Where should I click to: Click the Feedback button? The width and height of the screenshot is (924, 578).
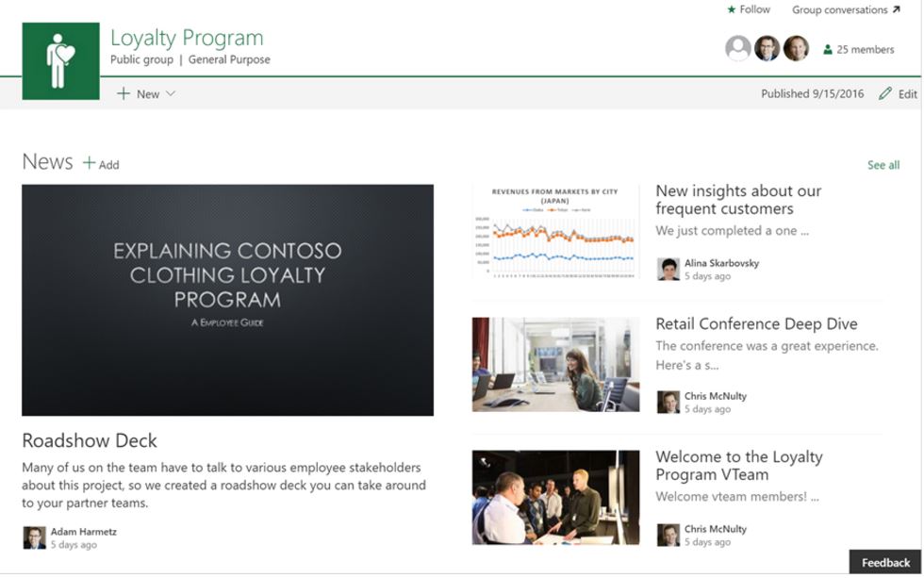885,562
